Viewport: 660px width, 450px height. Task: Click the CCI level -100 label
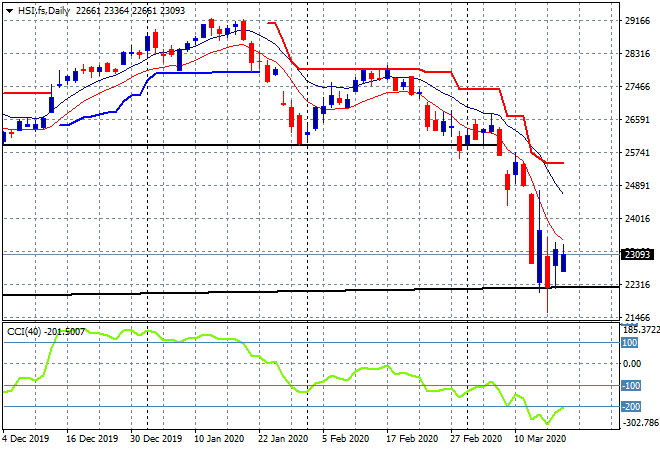[631, 386]
